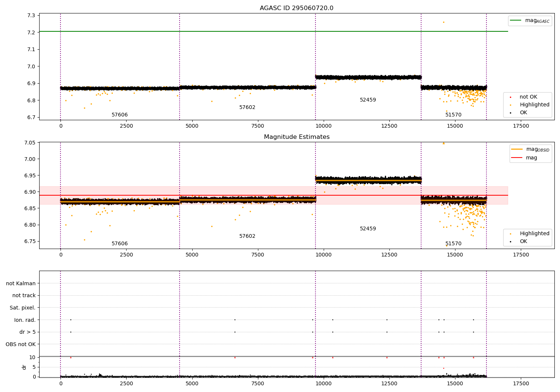Click obsid label 51570 in AGASC ID plot
This screenshot has height=392, width=560.
coord(453,115)
